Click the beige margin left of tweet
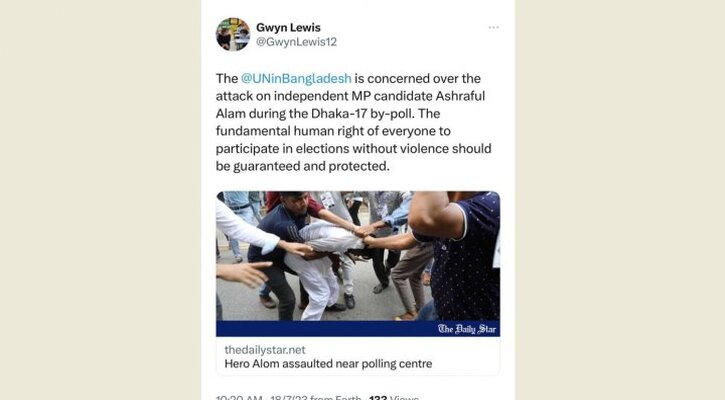The image size is (725, 400). 100,200
